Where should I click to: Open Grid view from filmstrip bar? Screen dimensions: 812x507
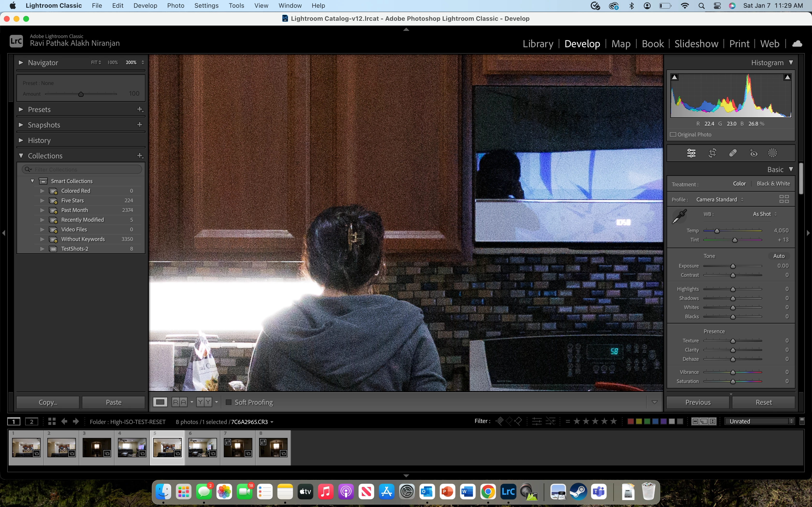(52, 422)
